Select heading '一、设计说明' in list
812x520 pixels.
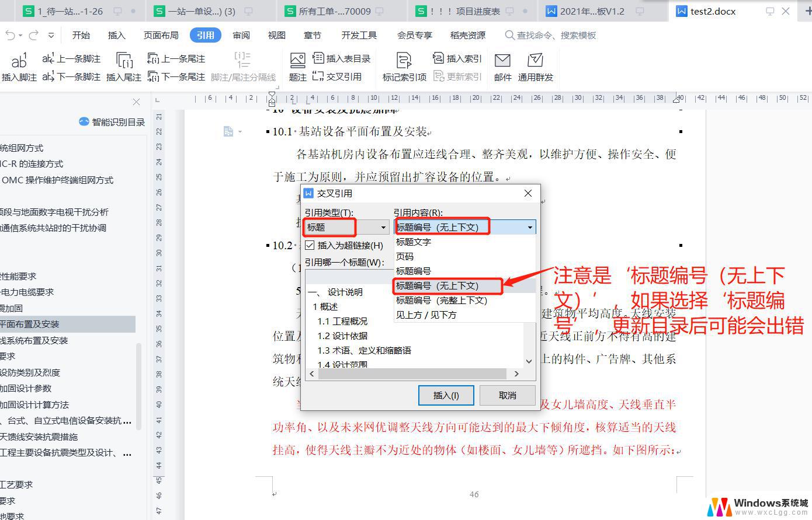coord(336,292)
